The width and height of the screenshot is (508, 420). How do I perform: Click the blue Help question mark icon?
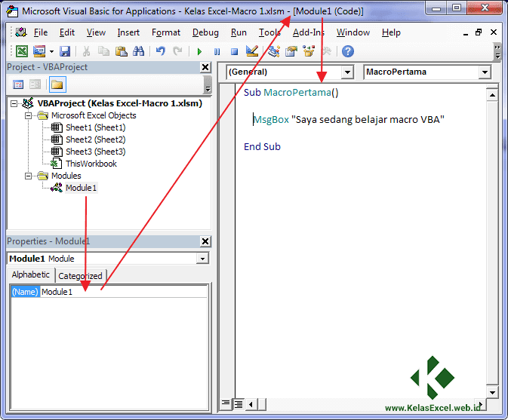[348, 51]
